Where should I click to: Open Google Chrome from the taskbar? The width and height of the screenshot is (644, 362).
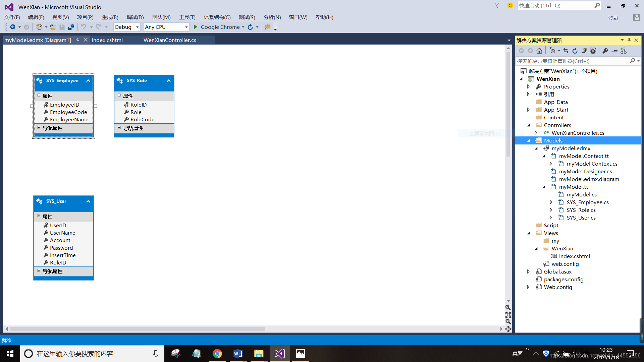217,354
